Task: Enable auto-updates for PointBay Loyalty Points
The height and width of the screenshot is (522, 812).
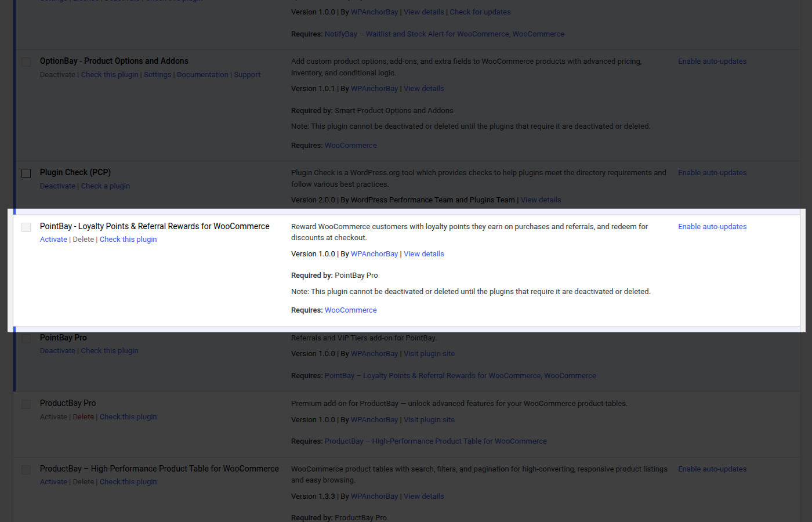Action: tap(712, 227)
